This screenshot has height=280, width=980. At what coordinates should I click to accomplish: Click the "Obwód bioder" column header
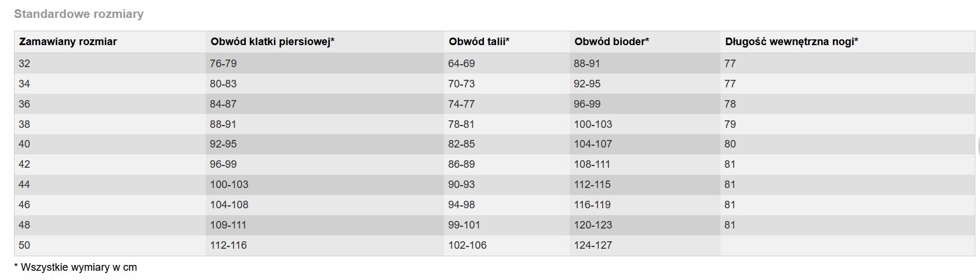coord(611,42)
